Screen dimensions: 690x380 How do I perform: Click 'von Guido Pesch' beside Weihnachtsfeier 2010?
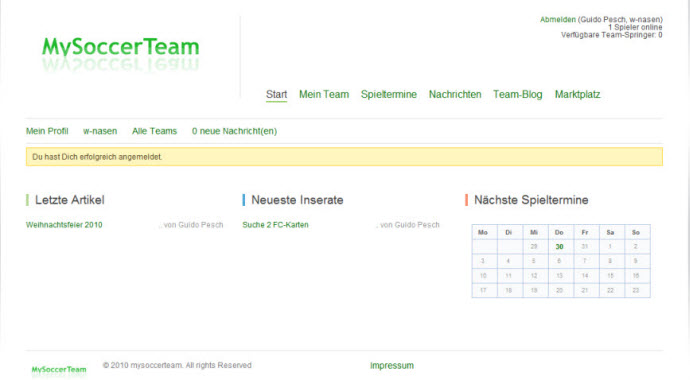[x=193, y=225]
